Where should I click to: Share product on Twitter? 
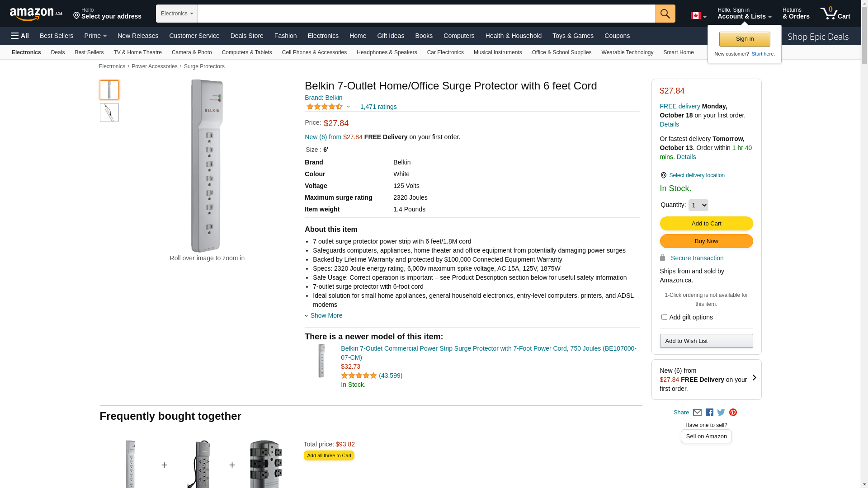(x=721, y=413)
